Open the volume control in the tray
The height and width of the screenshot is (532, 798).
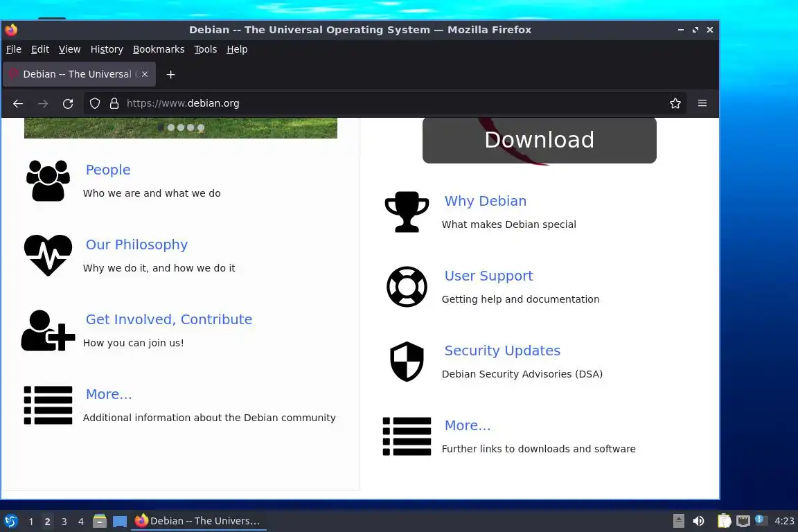(x=698, y=521)
